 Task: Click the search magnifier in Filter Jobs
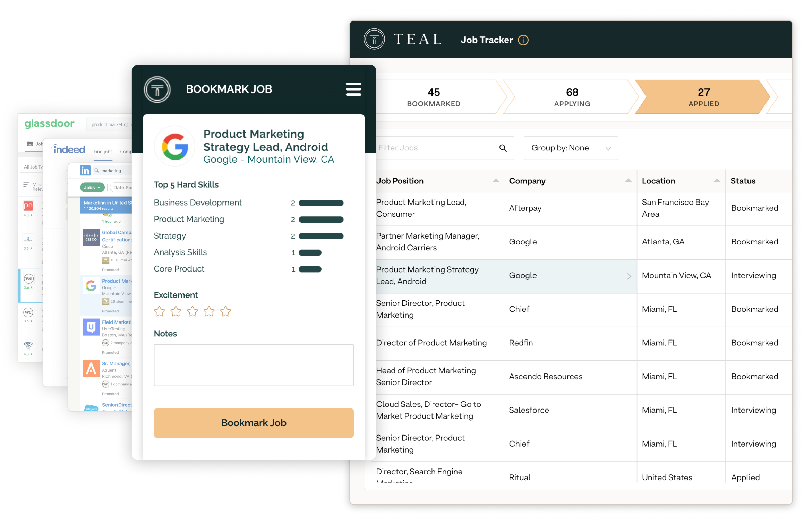tap(503, 148)
